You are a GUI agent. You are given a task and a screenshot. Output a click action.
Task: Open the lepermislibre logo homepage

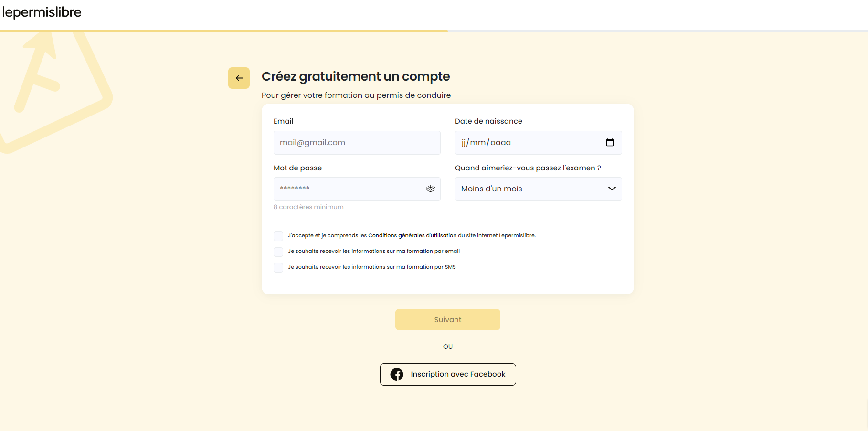pyautogui.click(x=42, y=12)
